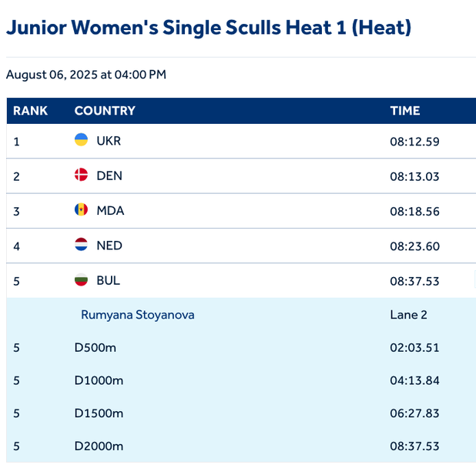Click the Moldova flag icon
Image resolution: width=476 pixels, height=468 pixels.
point(81,210)
